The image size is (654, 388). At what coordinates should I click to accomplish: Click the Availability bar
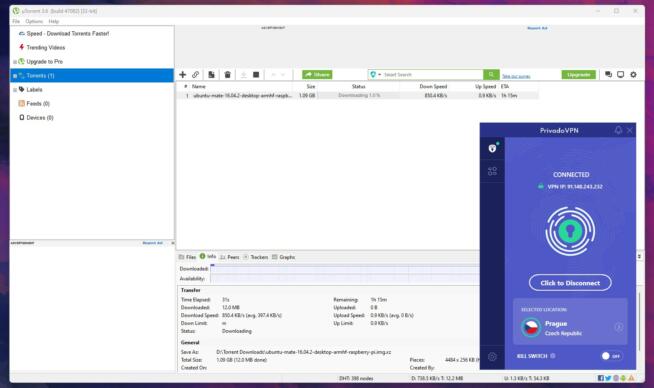point(345,279)
